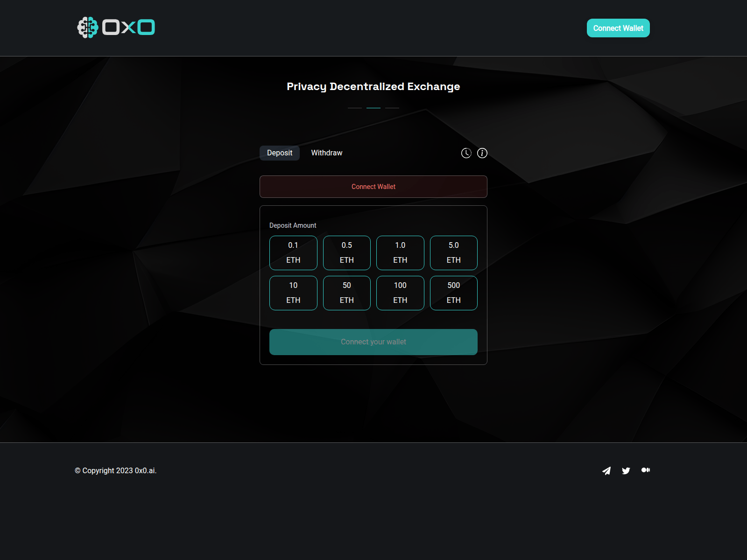747x560 pixels.
Task: Click the middle carousel indicator under the heading
Action: (x=373, y=107)
